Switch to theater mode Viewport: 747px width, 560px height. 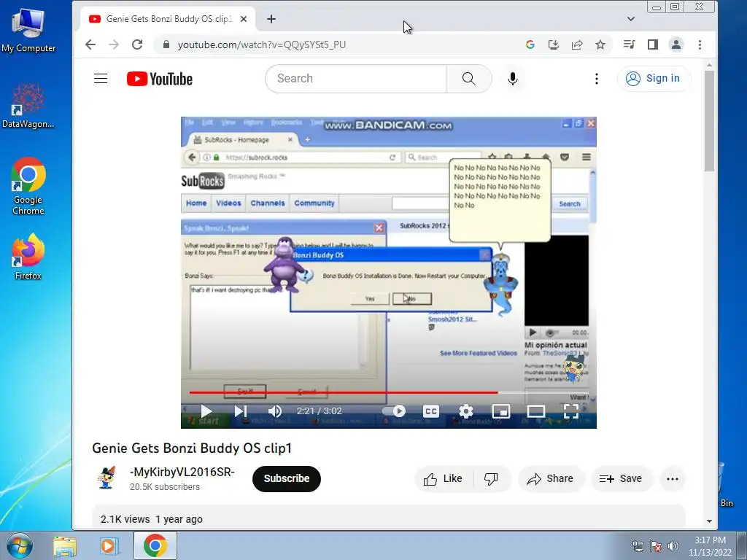(536, 411)
